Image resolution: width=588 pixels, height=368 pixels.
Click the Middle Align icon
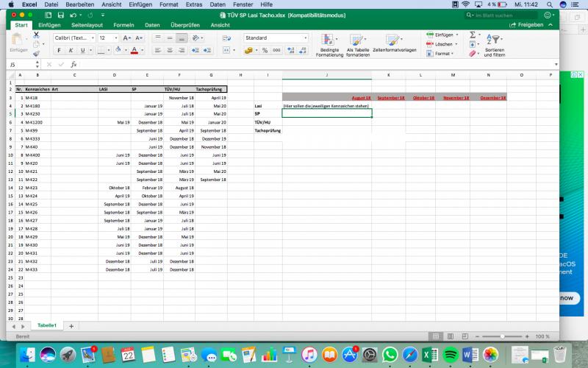coord(170,38)
